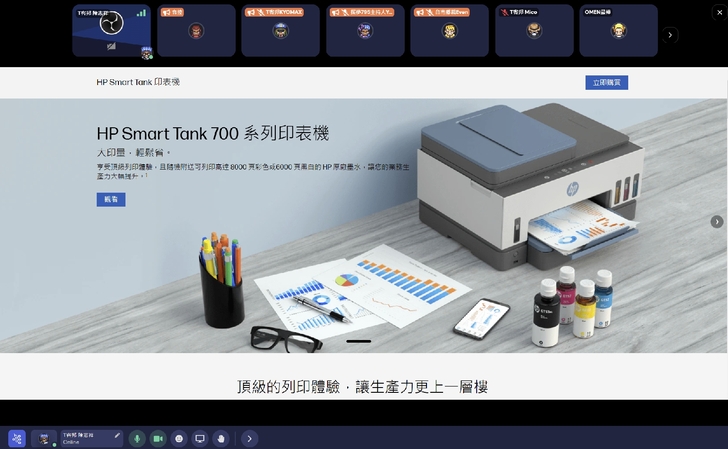Image resolution: width=728 pixels, height=449 pixels.
Task: Select the OMEN participant video tile
Action: click(618, 31)
